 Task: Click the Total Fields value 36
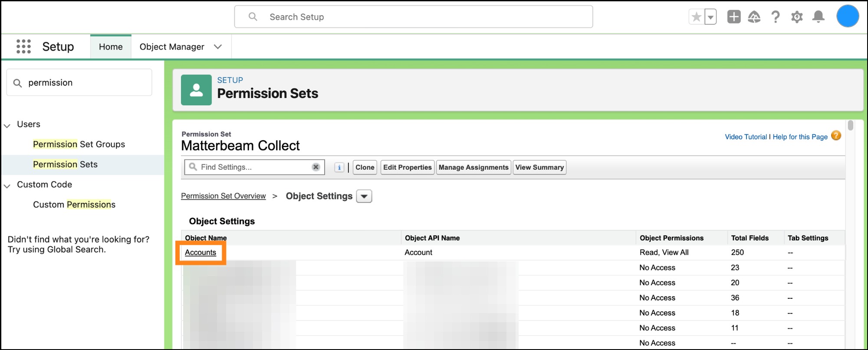(735, 298)
